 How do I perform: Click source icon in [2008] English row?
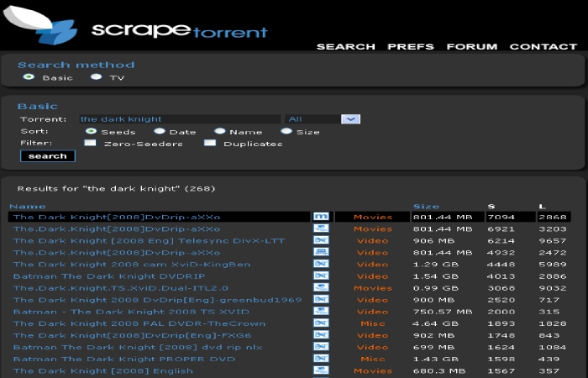click(321, 370)
